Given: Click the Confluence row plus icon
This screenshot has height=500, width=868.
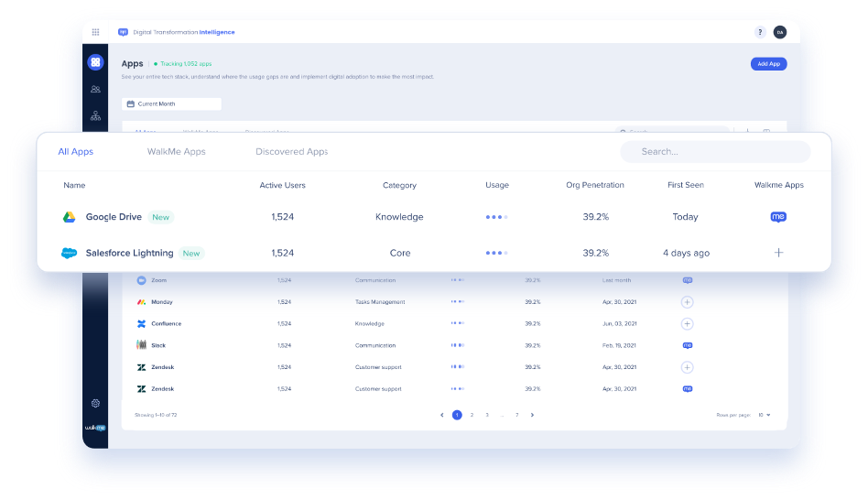Looking at the screenshot, I should click(x=687, y=324).
